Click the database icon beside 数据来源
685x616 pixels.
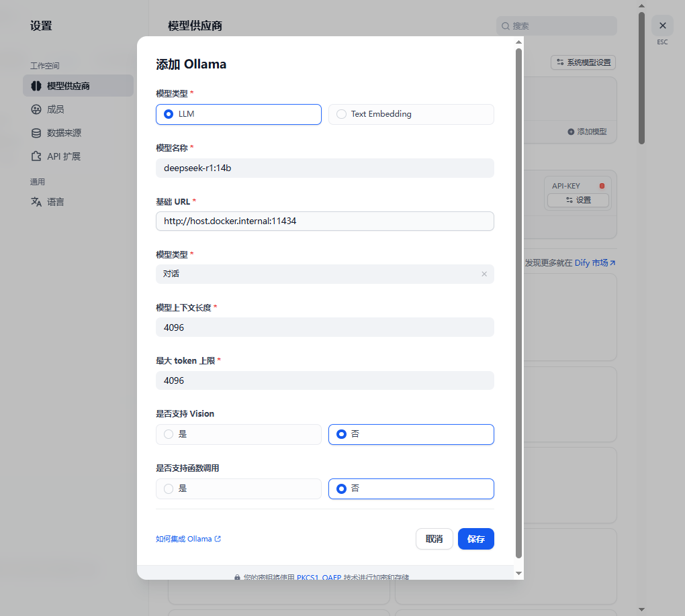click(36, 133)
